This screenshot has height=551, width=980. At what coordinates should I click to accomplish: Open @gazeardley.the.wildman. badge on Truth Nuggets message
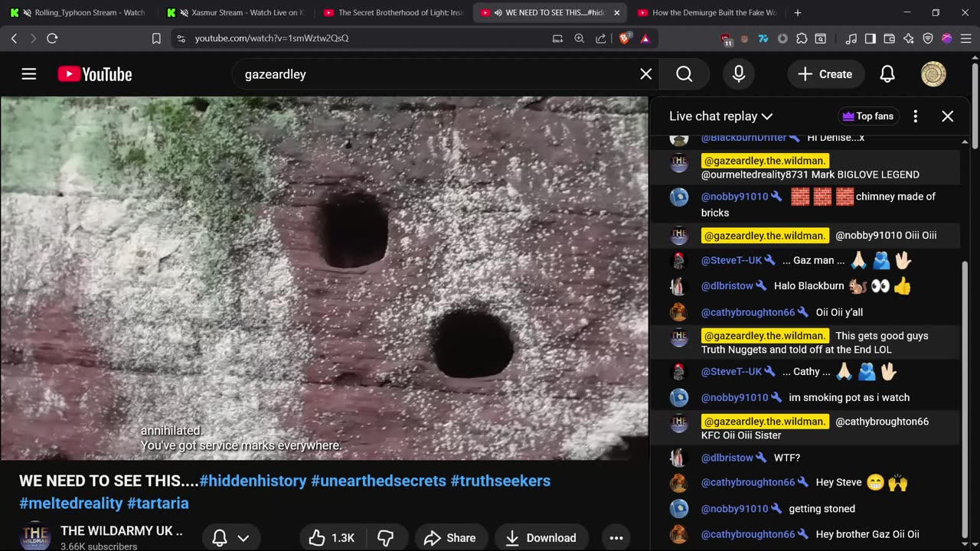click(765, 336)
